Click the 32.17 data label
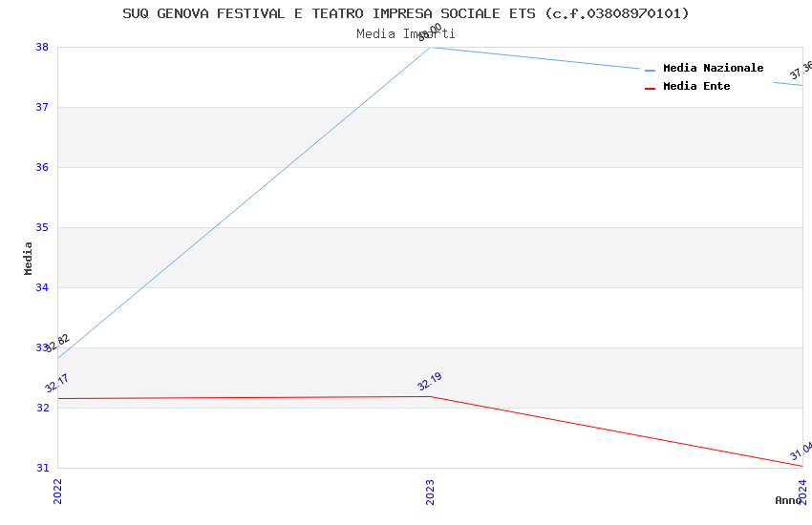 (x=56, y=384)
